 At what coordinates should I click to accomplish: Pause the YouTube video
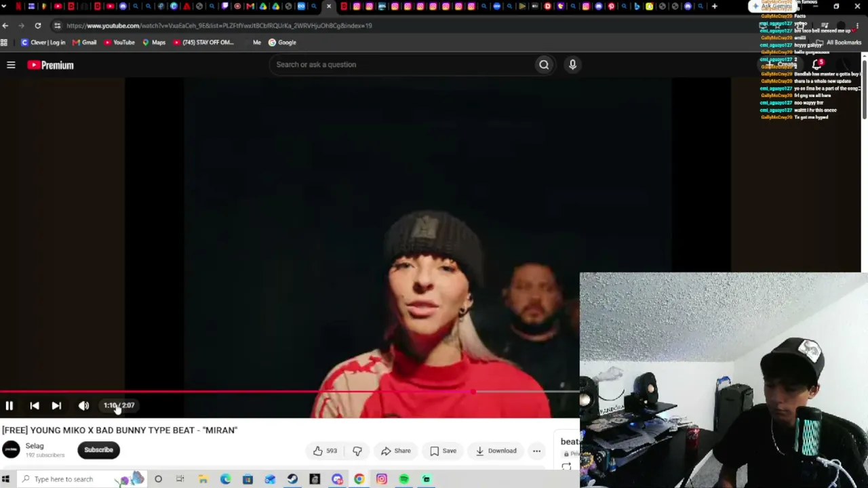pos(9,405)
